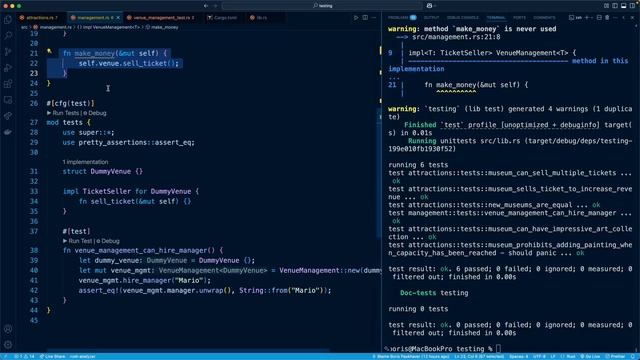Open the Search view in activity bar
Screen dimensions: 640x360
tap(8, 36)
